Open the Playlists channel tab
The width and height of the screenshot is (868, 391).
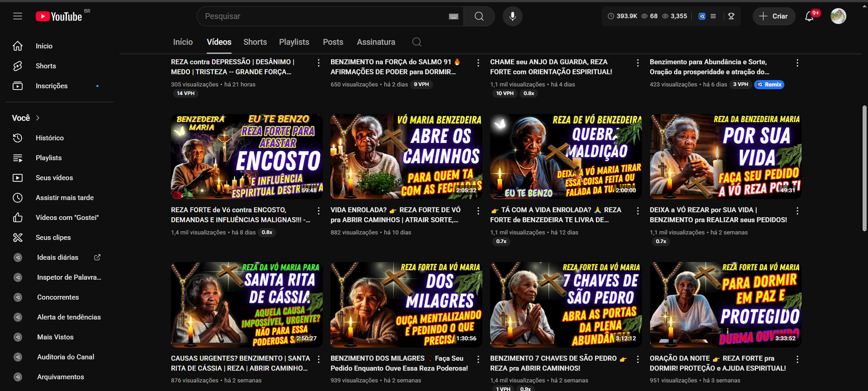[x=294, y=42]
